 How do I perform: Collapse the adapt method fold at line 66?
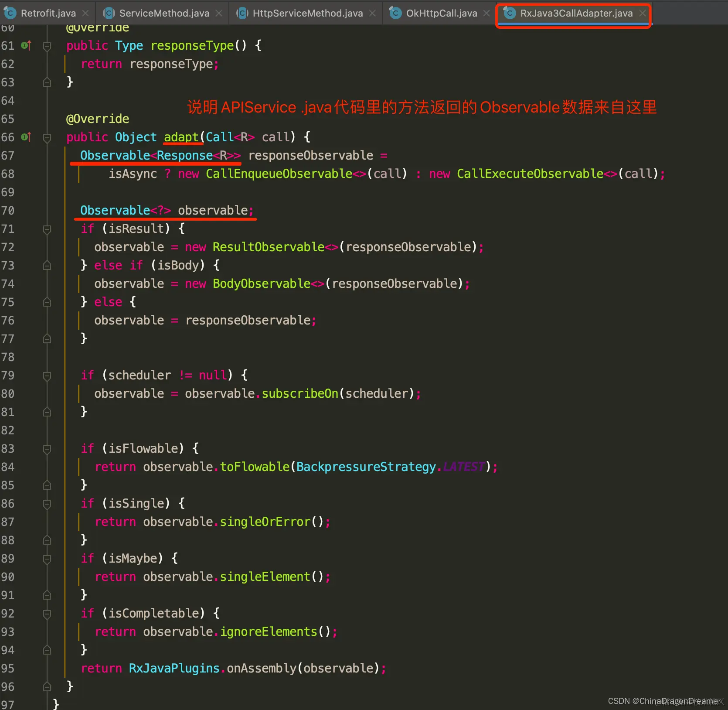pyautogui.click(x=47, y=137)
